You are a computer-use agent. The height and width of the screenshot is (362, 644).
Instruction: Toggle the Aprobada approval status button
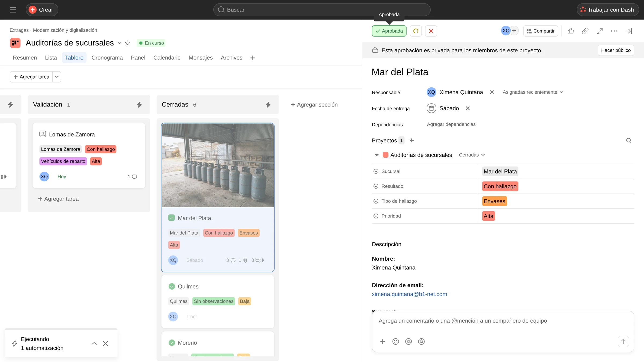pyautogui.click(x=389, y=31)
